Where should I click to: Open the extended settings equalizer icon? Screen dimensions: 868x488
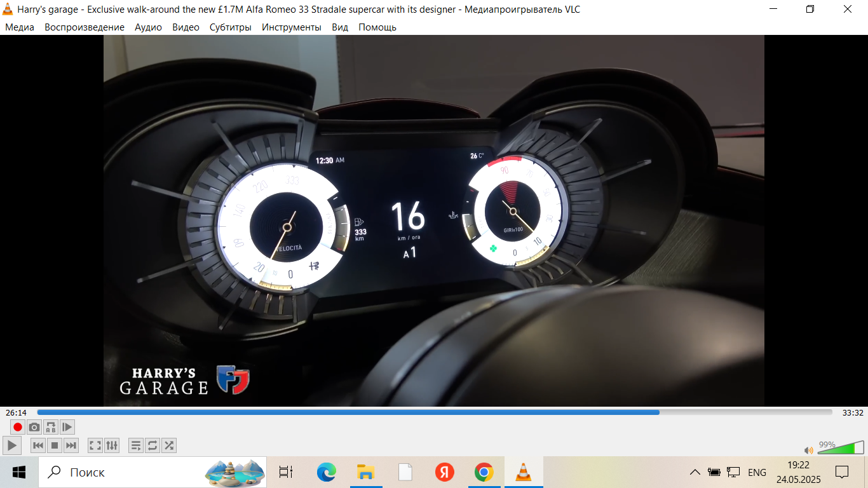(112, 445)
